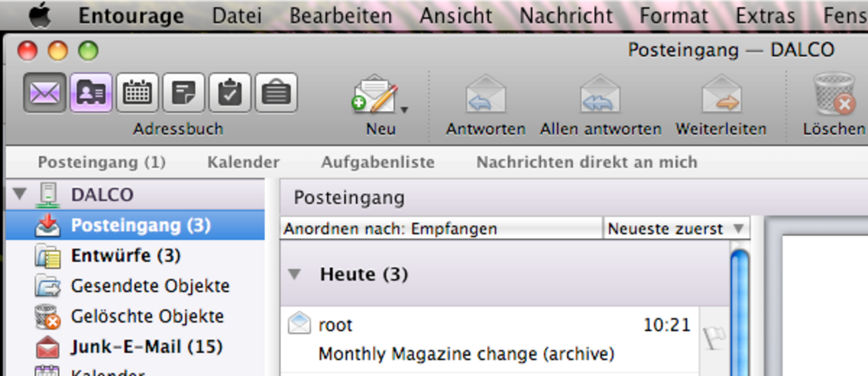Collapse the DALCO account tree
868x376 pixels.
tap(20, 194)
